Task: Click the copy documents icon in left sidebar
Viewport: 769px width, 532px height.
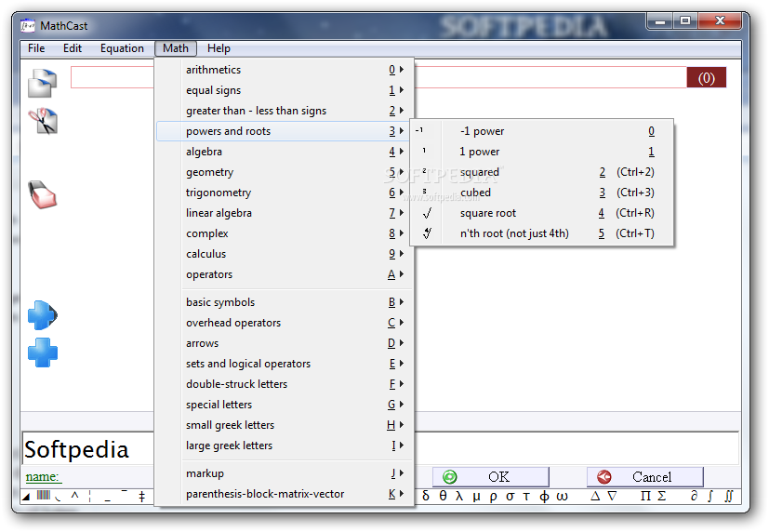Action: click(x=42, y=83)
